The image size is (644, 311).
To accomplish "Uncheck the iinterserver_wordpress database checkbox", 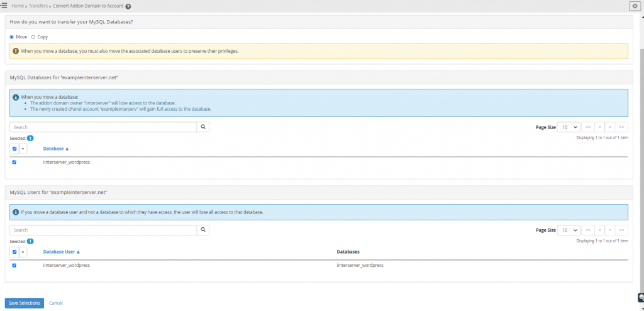I will 14,162.
